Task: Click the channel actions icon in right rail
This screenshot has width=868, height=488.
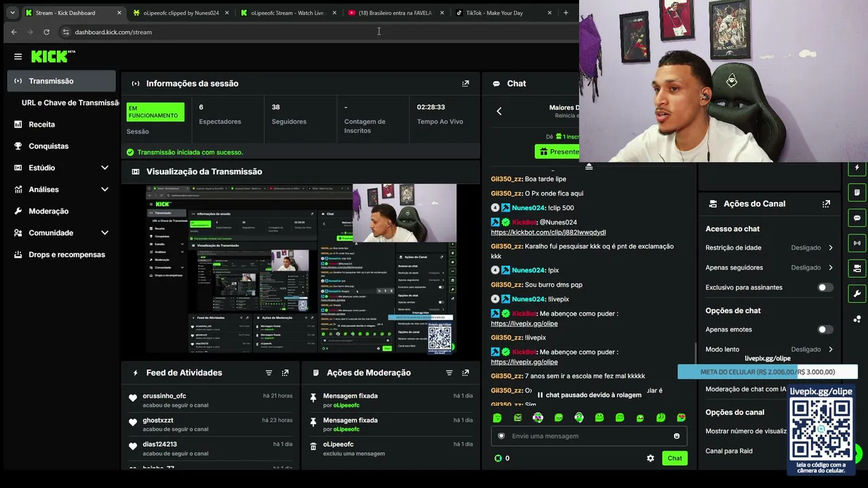Action: click(x=857, y=268)
